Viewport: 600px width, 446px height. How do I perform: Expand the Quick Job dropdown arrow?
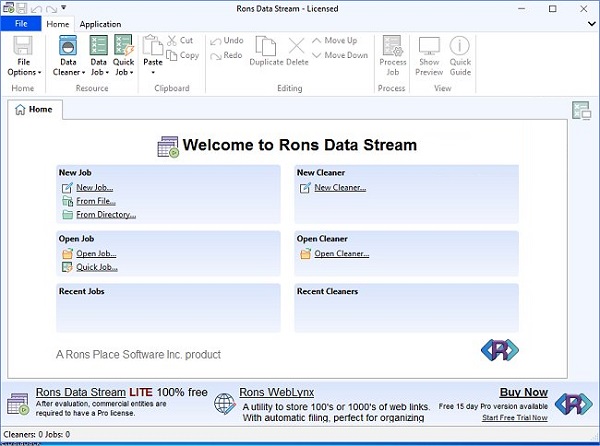(x=131, y=72)
